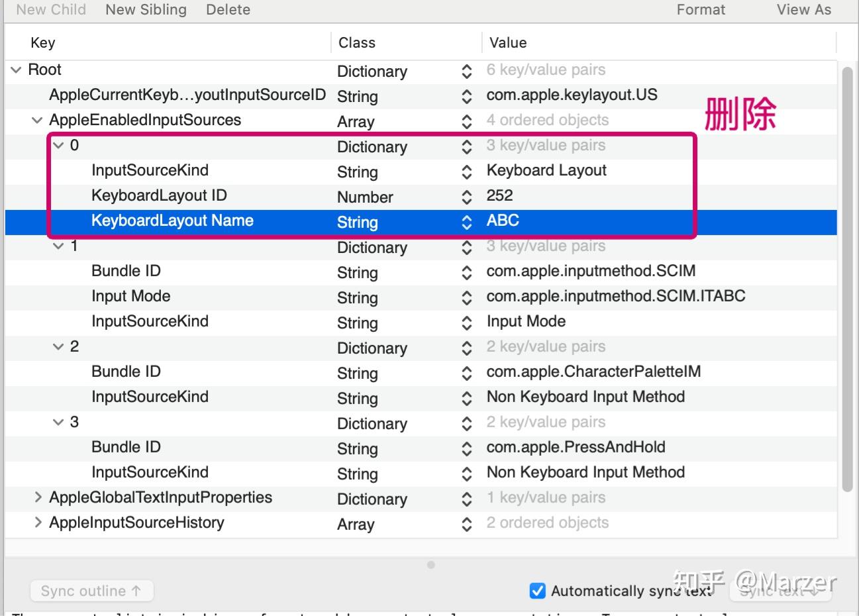Change class type of Root row
Image resolution: width=859 pixels, height=616 pixels.
coord(466,72)
